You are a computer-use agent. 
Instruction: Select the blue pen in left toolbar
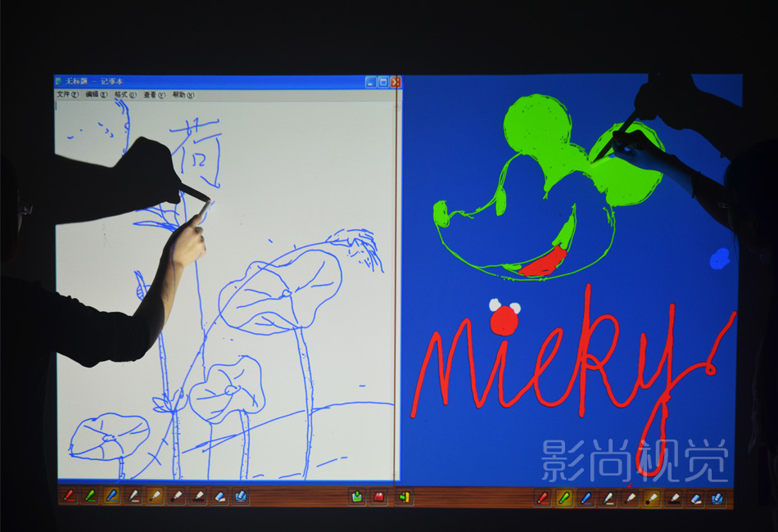112,496
